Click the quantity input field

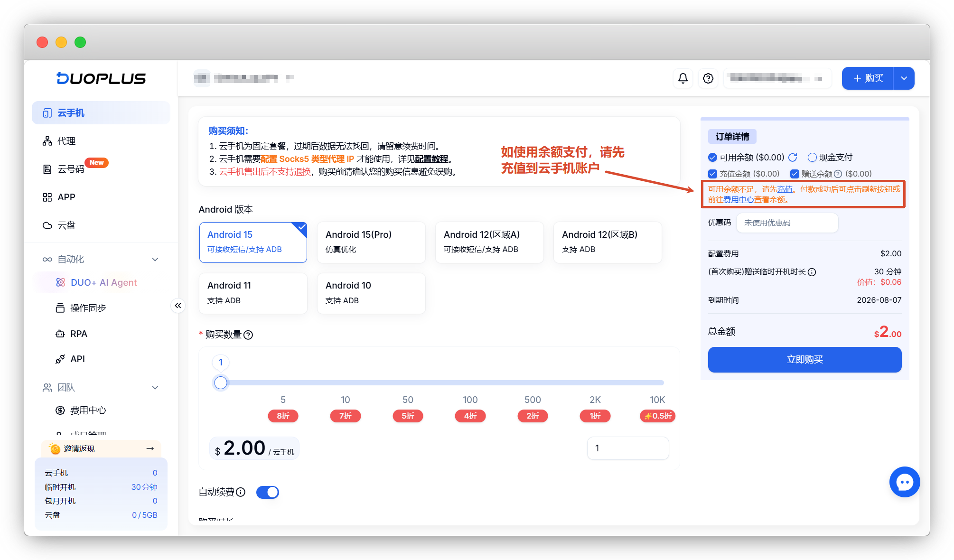click(x=628, y=448)
